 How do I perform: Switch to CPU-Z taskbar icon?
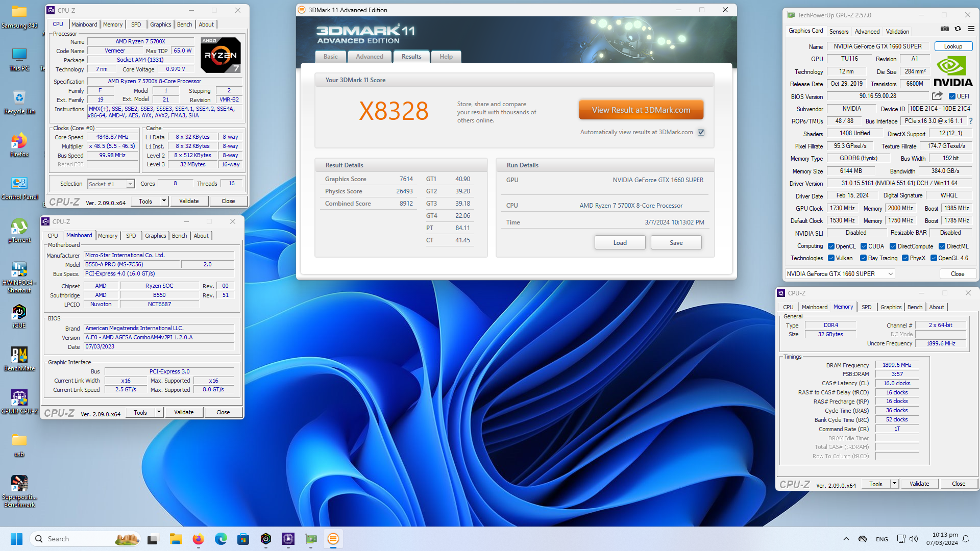coord(288,539)
